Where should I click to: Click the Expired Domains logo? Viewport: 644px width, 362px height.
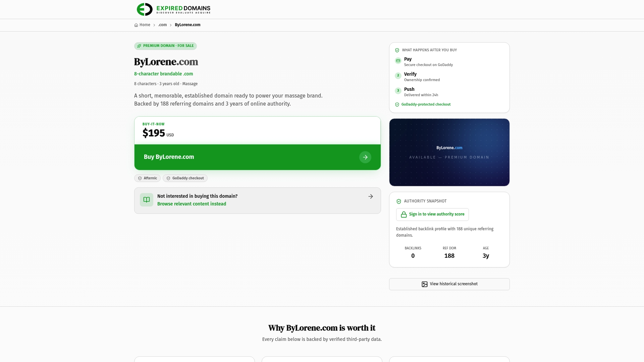pyautogui.click(x=173, y=9)
